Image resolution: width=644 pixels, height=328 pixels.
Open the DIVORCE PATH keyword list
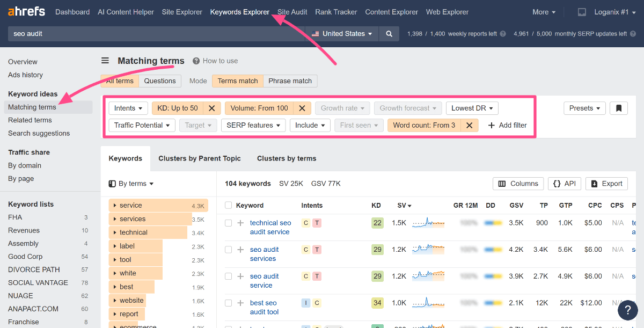coord(34,269)
